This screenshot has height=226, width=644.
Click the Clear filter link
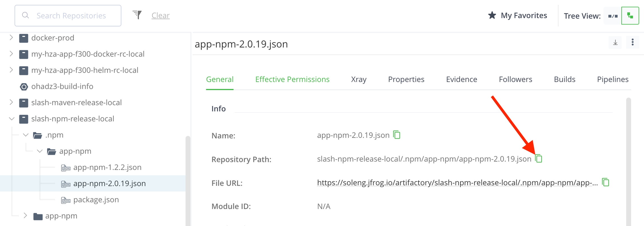pos(160,15)
